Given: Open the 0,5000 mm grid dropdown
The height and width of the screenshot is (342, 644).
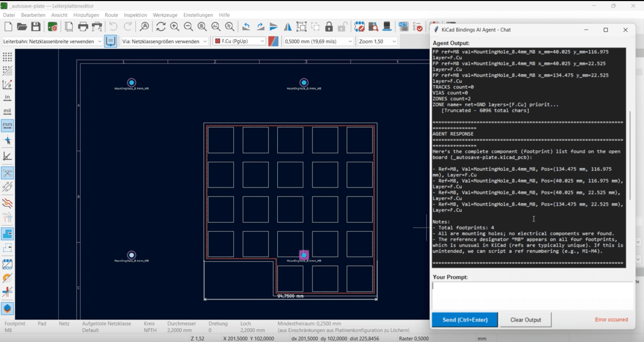Looking at the screenshot, I should [318, 41].
